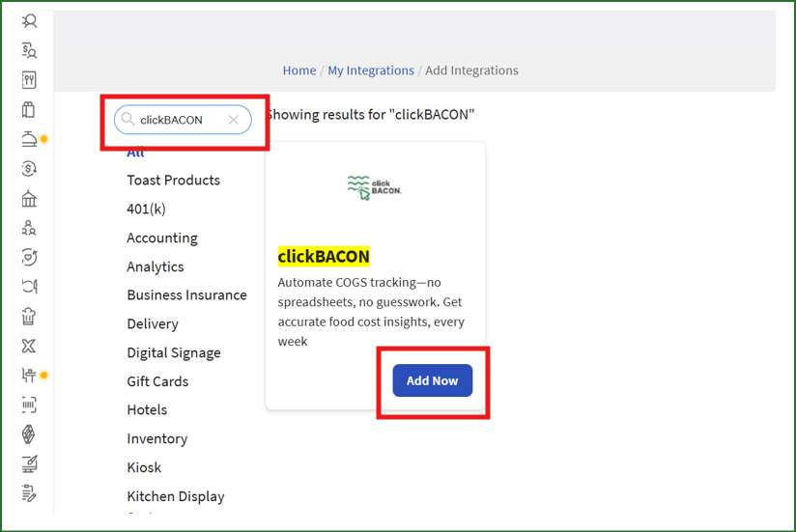Image resolution: width=796 pixels, height=532 pixels.
Task: Open the shopping bag takeout sidebar icon
Action: tap(28, 109)
